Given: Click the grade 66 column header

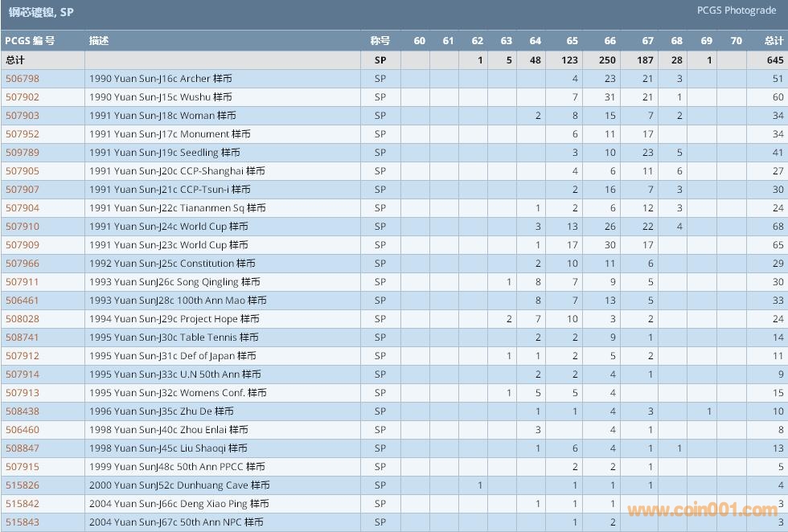Looking at the screenshot, I should tap(609, 41).
